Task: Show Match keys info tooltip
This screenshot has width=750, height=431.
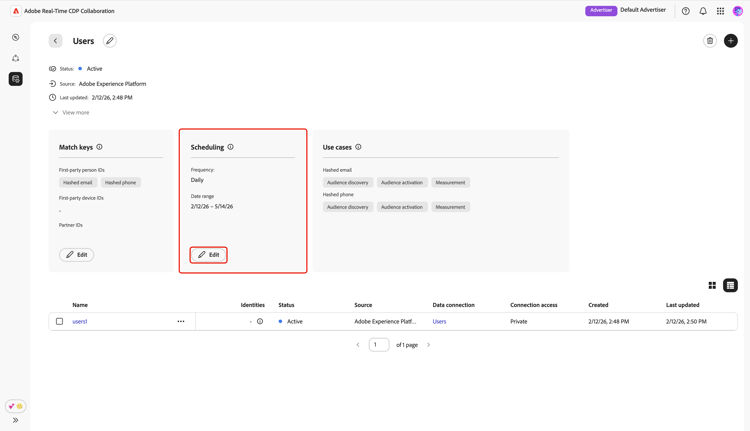Action: pyautogui.click(x=99, y=147)
